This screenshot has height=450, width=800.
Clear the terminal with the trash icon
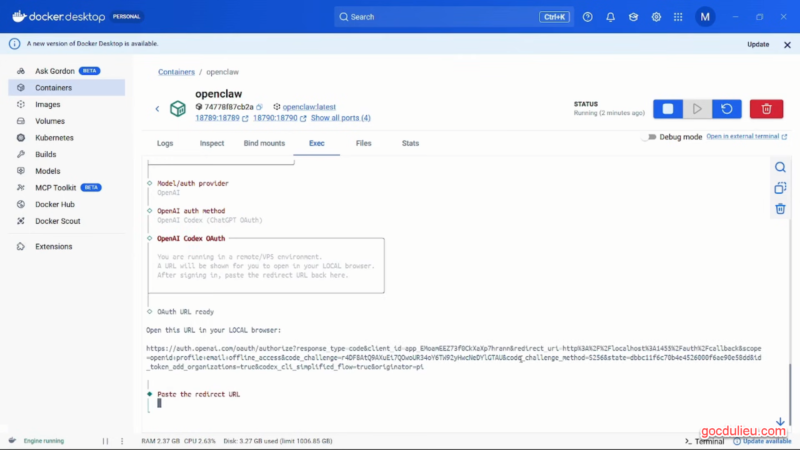(x=780, y=209)
